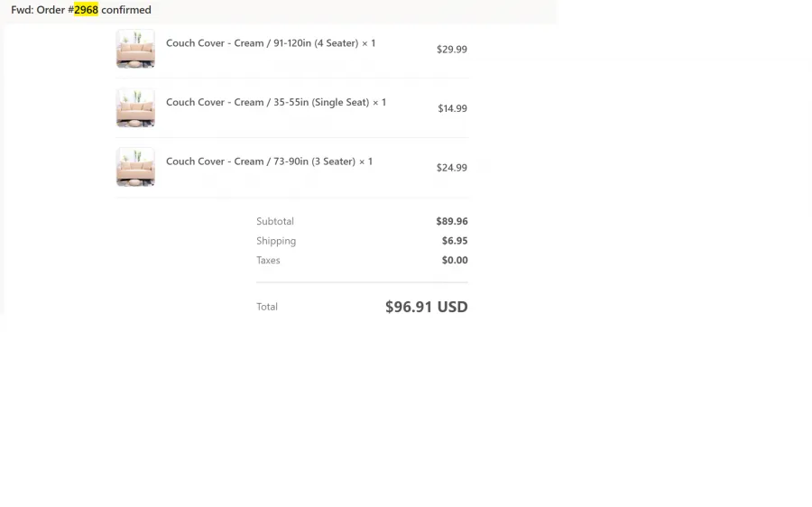The width and height of the screenshot is (812, 507).
Task: Click 'Couch Cover - Cream / 73-90in (3 Seater)' text
Action: (261, 161)
